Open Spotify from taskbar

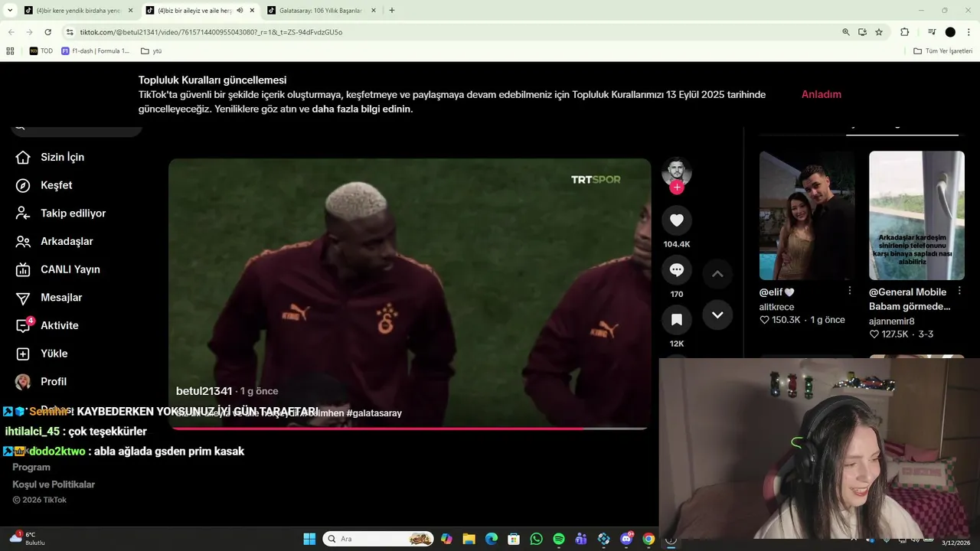(x=559, y=539)
